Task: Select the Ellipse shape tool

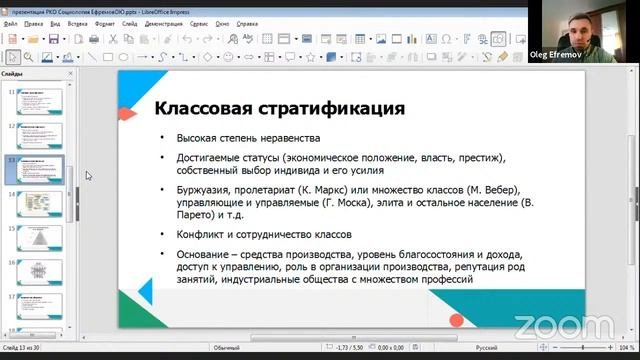Action: 123,57
